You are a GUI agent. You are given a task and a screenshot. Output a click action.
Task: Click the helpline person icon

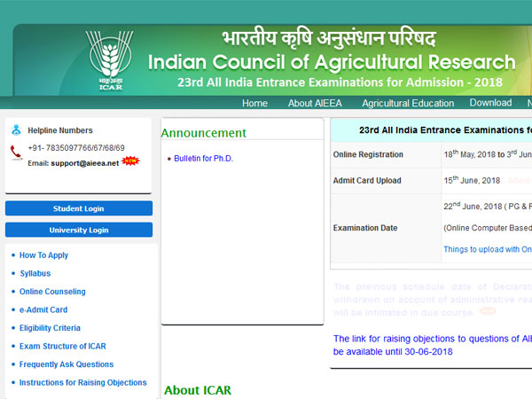tap(16, 130)
